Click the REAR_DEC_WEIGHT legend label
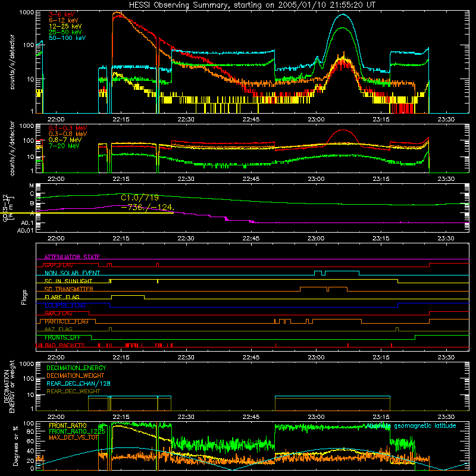The image size is (476, 476). [73, 392]
